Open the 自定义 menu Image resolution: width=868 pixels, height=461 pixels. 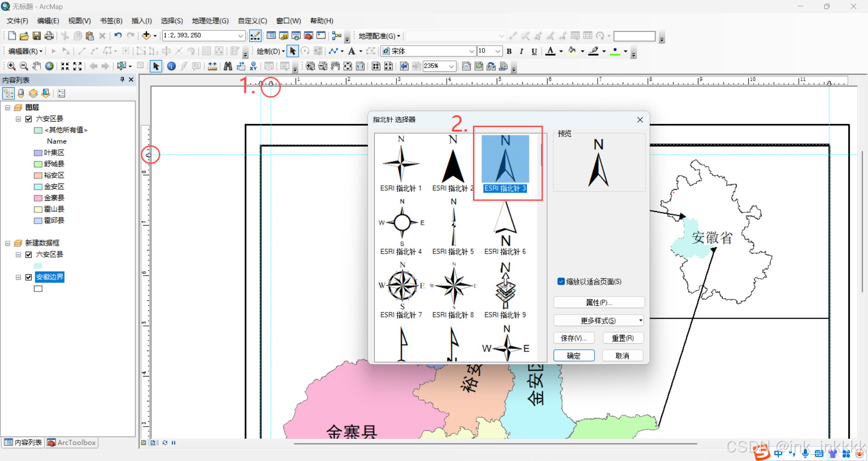tap(252, 21)
